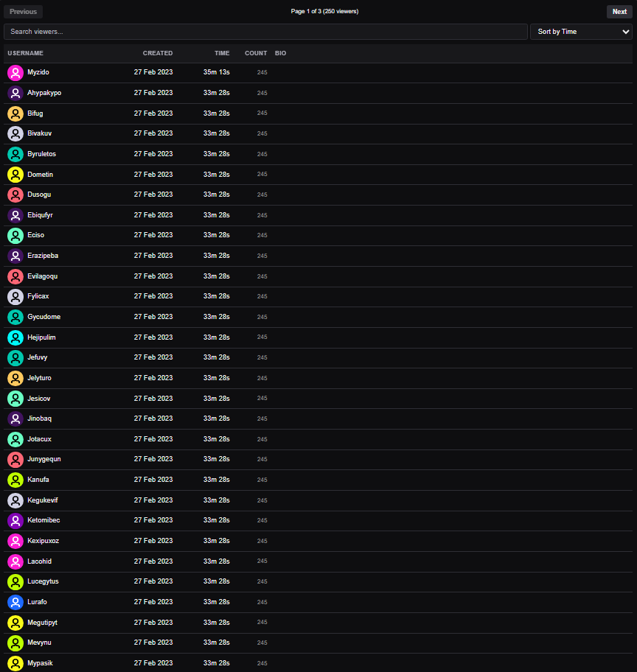Click the page indicator text 'Page 1 of 3'
Viewport: 637px width, 672px height.
point(306,11)
